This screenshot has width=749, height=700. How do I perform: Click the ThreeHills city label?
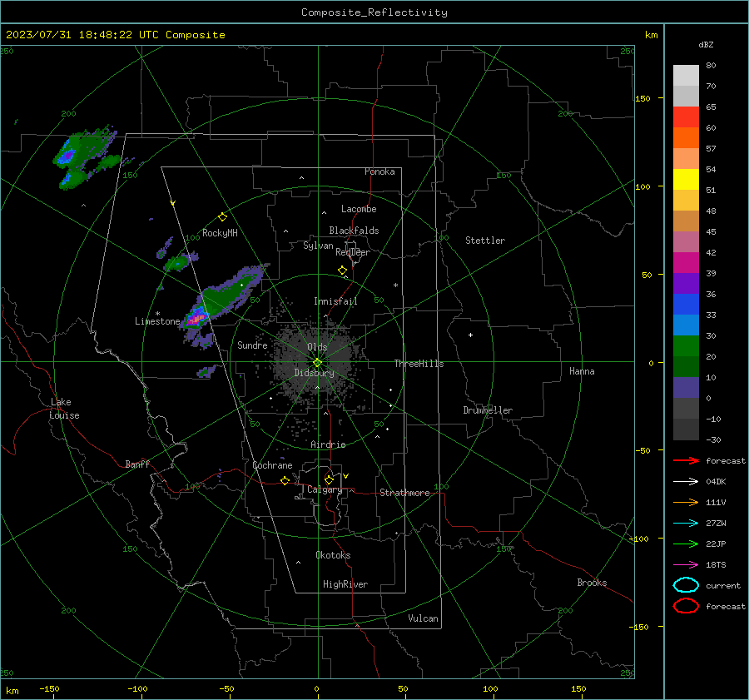pos(419,364)
